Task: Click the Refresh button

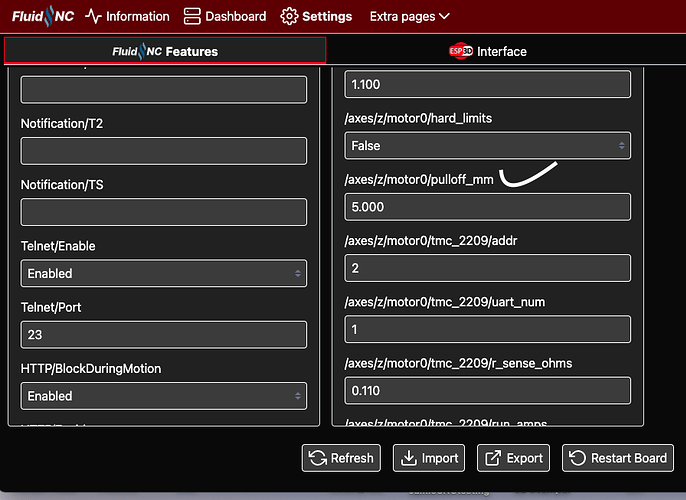Action: [340, 458]
